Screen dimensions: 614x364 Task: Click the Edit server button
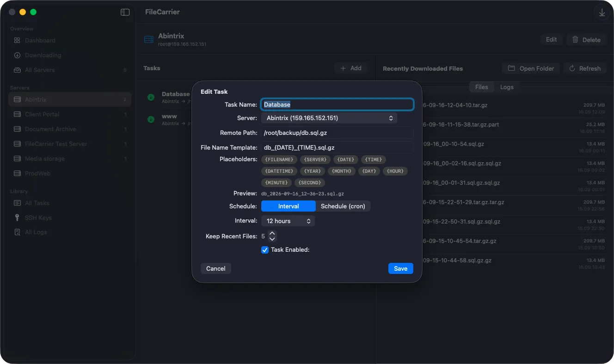[x=552, y=40]
